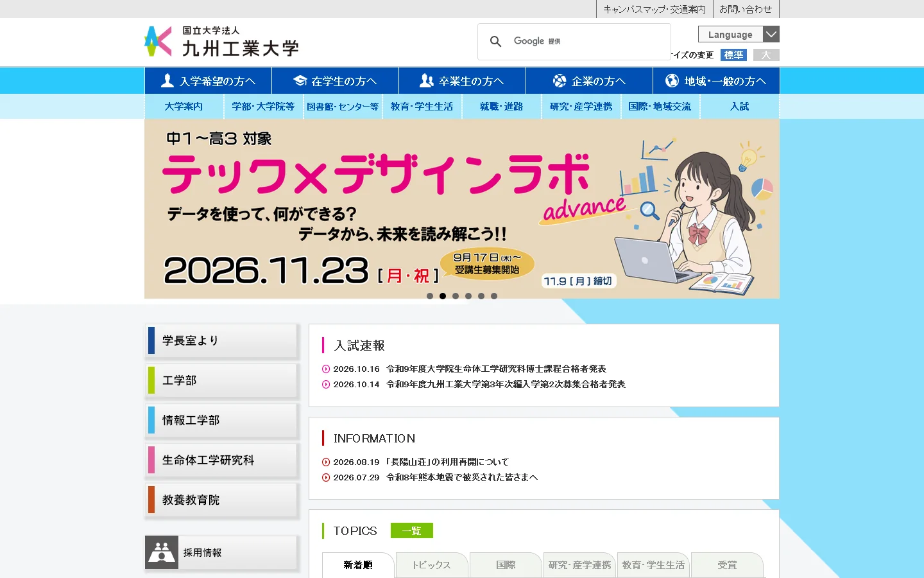The height and width of the screenshot is (578, 924).
Task: Open the 情報工学部 sidebar button
Action: point(222,420)
